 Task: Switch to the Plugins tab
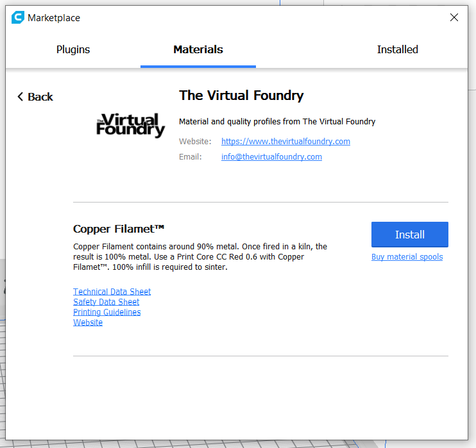[73, 49]
